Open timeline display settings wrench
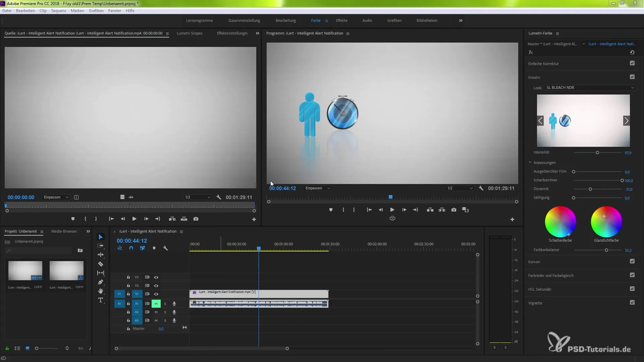 coord(165,248)
